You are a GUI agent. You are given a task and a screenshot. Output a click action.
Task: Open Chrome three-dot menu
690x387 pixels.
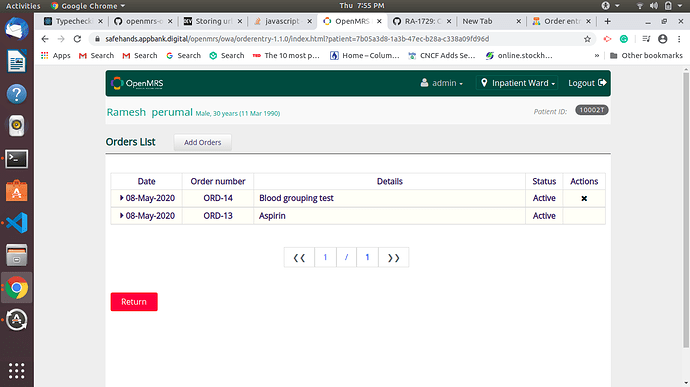[x=679, y=39]
